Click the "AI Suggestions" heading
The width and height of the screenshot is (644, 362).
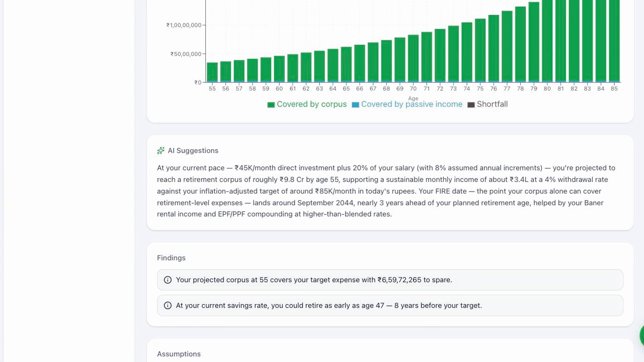point(193,151)
